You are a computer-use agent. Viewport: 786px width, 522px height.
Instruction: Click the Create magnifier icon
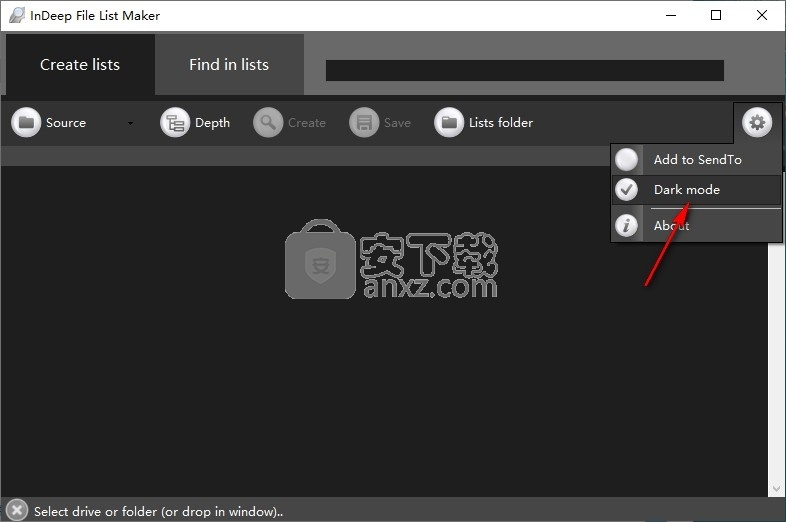pos(268,122)
